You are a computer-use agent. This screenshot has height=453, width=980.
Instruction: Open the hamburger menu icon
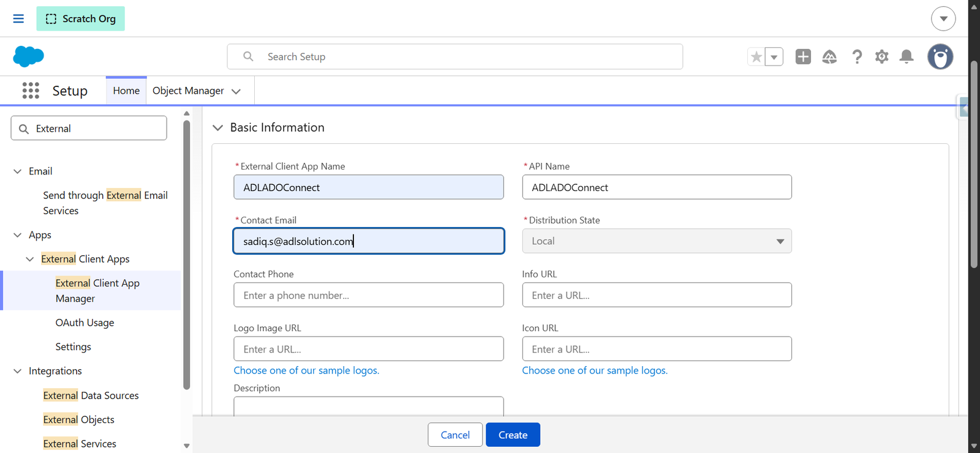pyautogui.click(x=18, y=18)
